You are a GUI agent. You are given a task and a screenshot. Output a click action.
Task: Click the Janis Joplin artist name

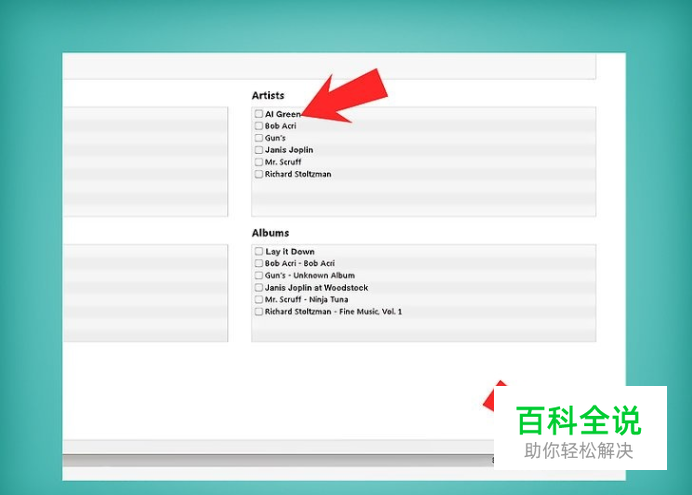[x=289, y=150]
